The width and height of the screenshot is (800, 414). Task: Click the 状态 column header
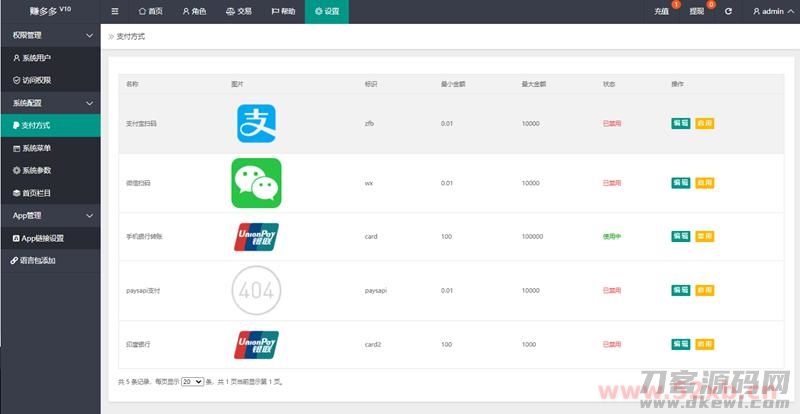tap(609, 84)
